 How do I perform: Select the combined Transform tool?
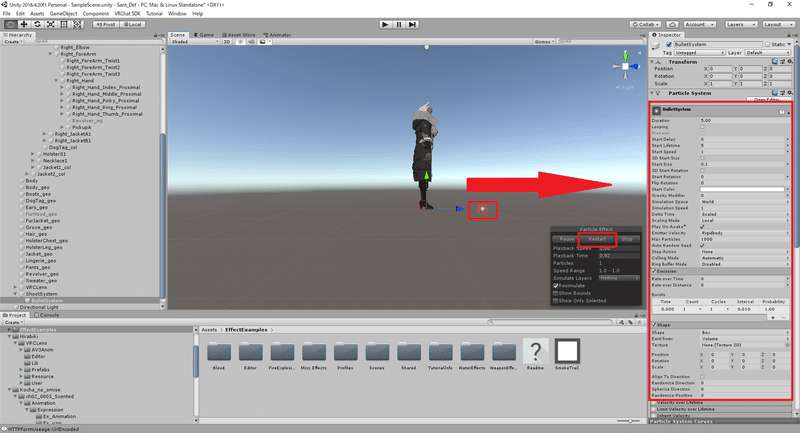tap(77, 24)
